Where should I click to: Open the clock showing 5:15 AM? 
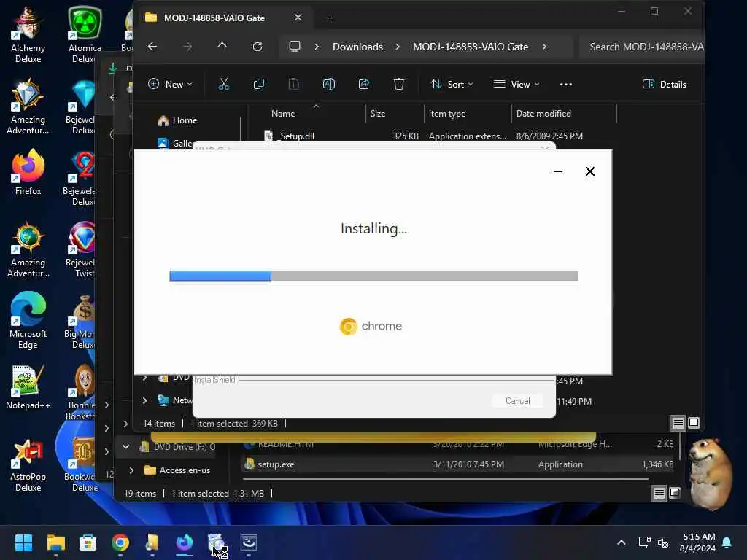697,542
